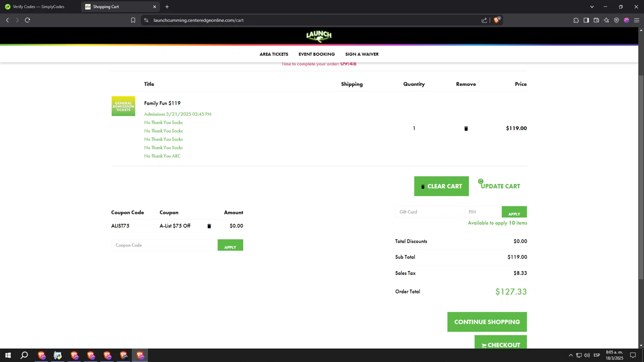Screen dimensions: 644x362
Task: Click No Thank You ARC text
Action: pyautogui.click(x=162, y=156)
